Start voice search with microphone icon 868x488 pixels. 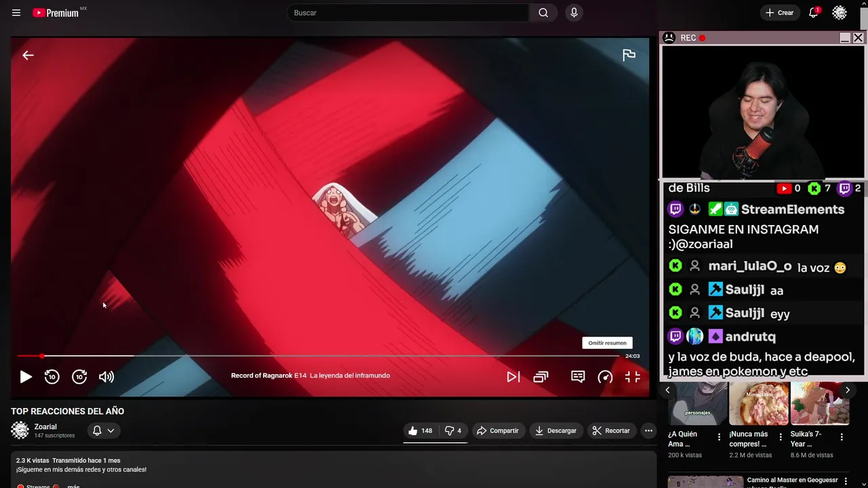(574, 13)
